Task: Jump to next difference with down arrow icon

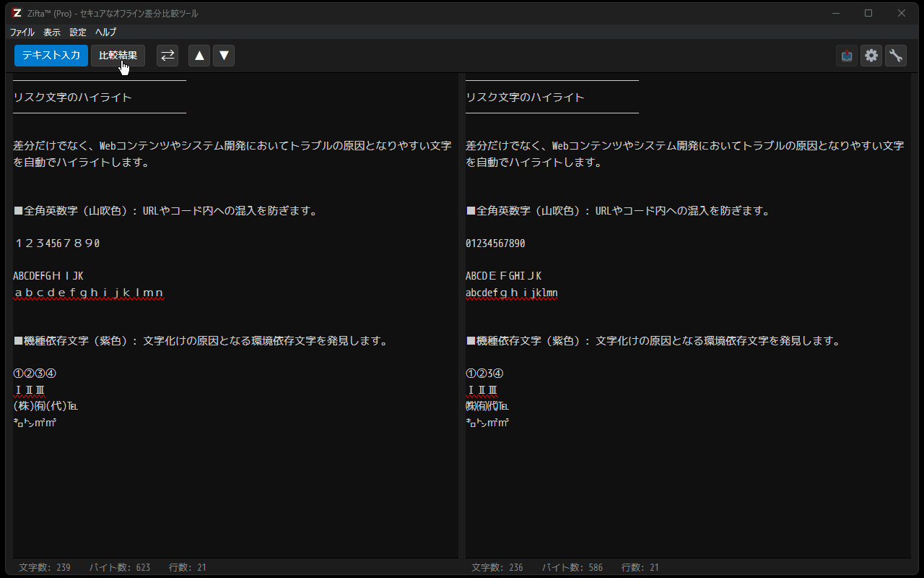Action: 223,56
